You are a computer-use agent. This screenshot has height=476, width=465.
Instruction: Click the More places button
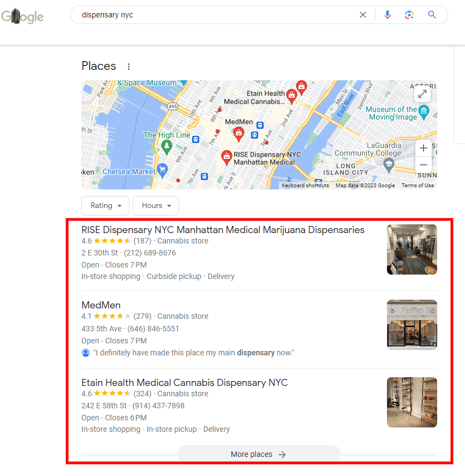(x=259, y=454)
